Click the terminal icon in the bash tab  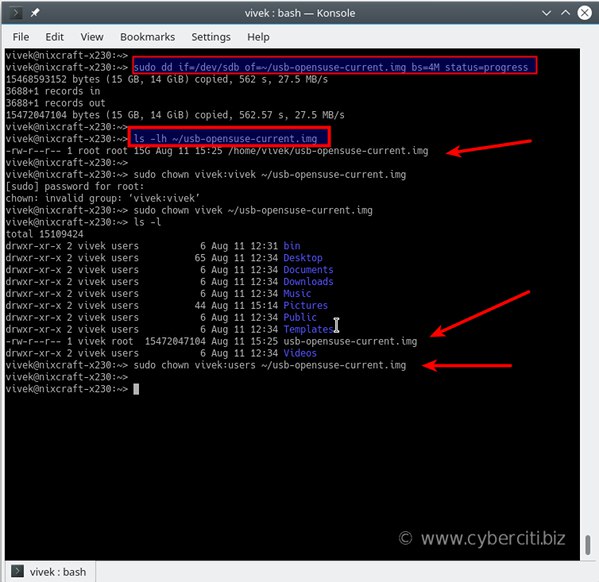[17, 571]
